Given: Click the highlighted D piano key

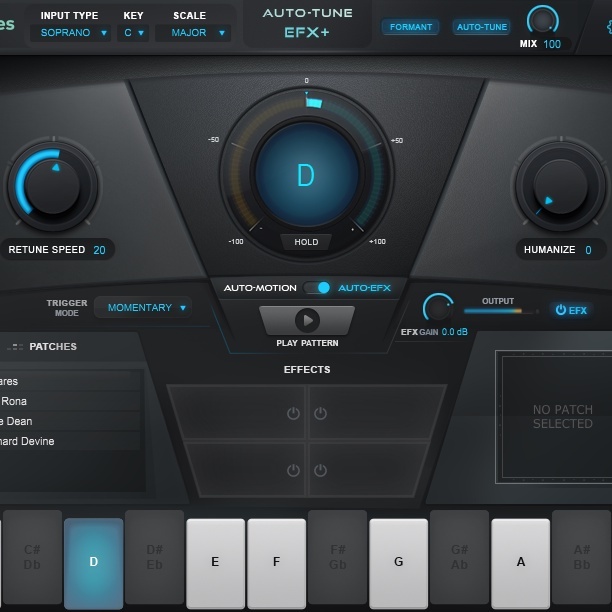Looking at the screenshot, I should [94, 562].
